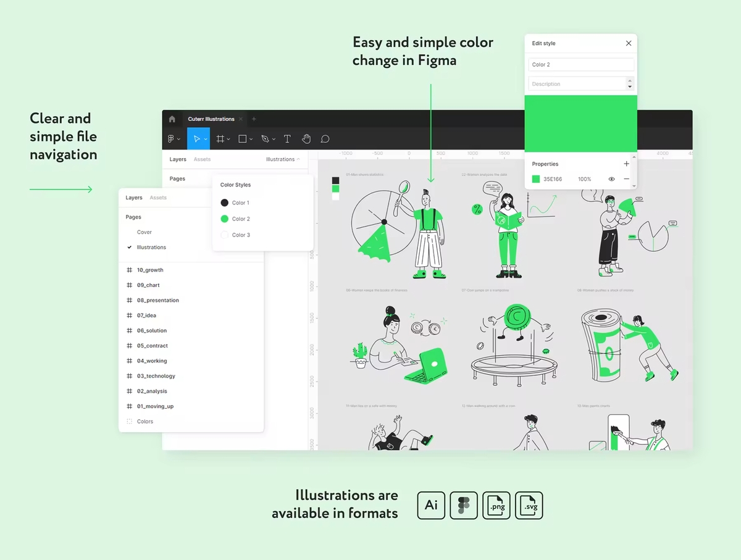Image resolution: width=741 pixels, height=560 pixels.
Task: Select Color 3 style
Action: pos(235,235)
